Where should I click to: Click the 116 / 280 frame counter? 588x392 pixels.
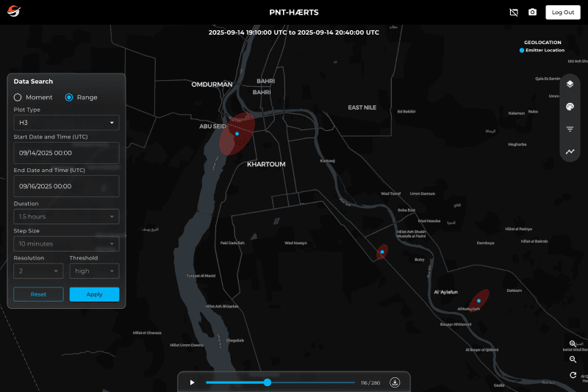tap(370, 383)
